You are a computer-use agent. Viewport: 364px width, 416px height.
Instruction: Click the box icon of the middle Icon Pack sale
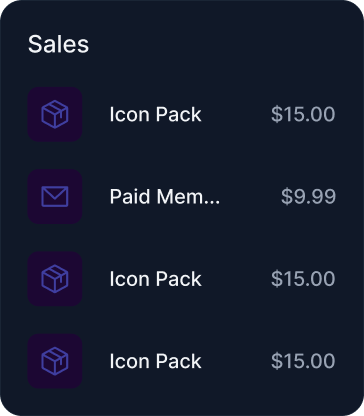[x=55, y=279]
